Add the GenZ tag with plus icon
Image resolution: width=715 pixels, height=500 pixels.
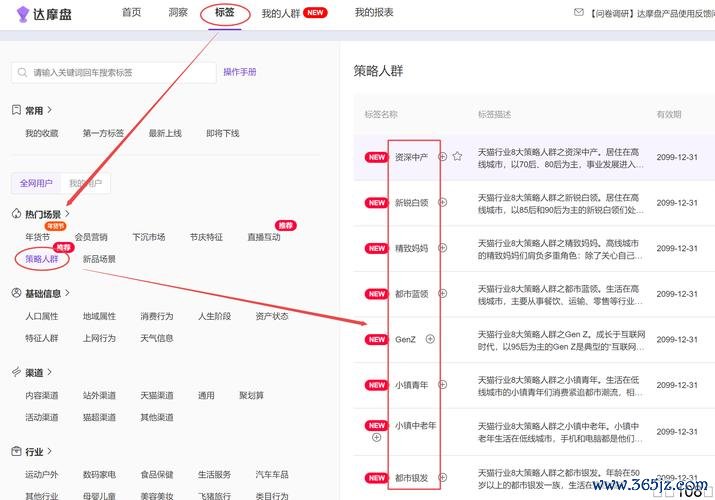point(430,339)
